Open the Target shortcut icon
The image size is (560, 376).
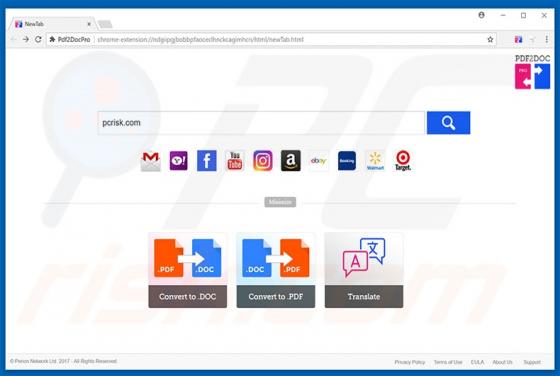(403, 161)
